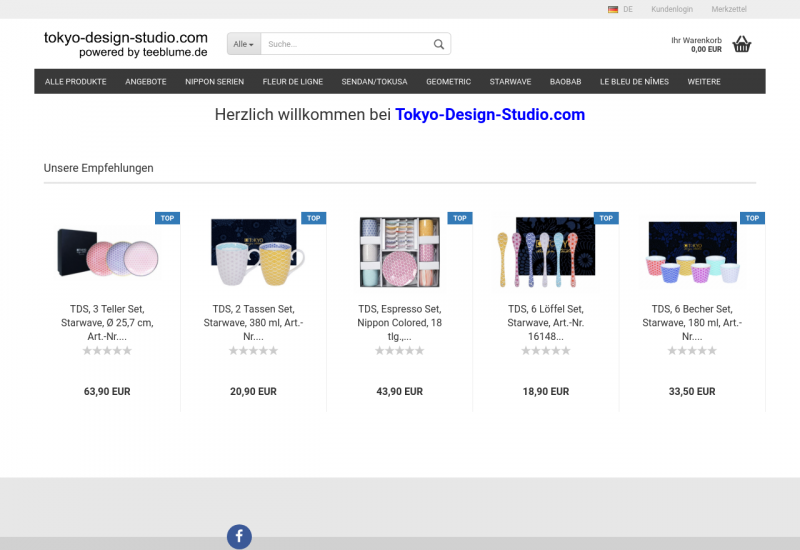Viewport: 800px width, 550px height.
Task: Open the WEITERE menu
Action: pos(703,82)
